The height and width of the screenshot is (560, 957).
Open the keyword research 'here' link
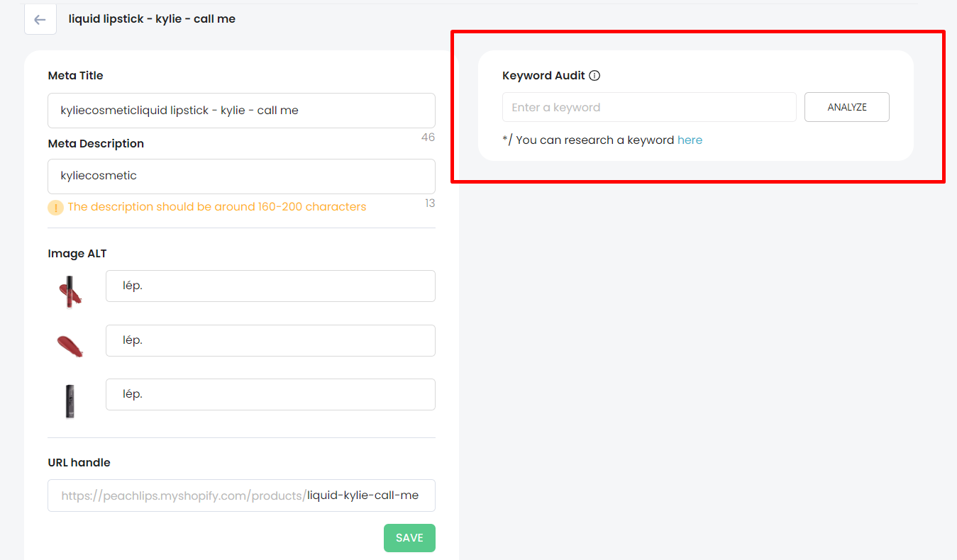[690, 140]
